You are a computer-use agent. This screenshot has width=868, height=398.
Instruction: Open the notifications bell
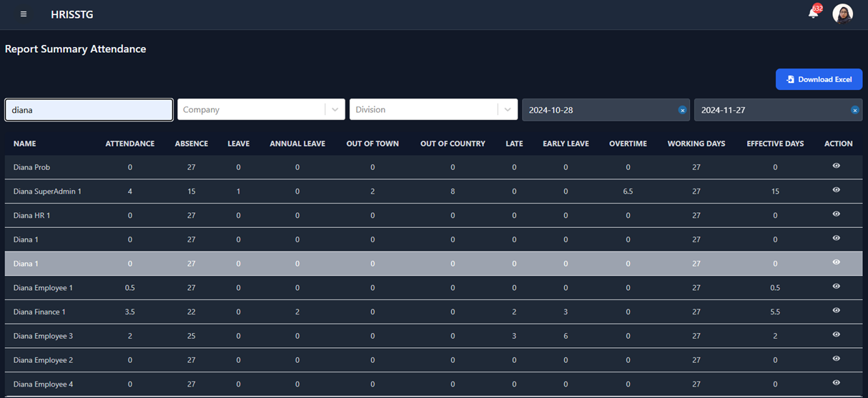(x=814, y=13)
